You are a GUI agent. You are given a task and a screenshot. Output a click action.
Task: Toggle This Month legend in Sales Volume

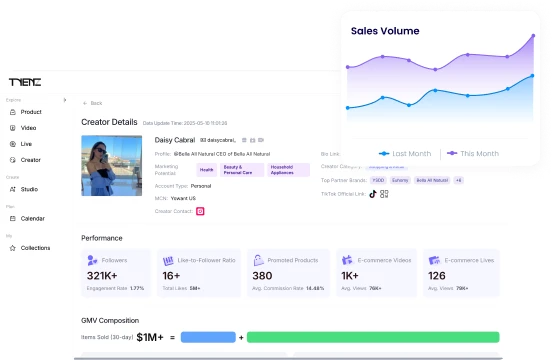[473, 153]
